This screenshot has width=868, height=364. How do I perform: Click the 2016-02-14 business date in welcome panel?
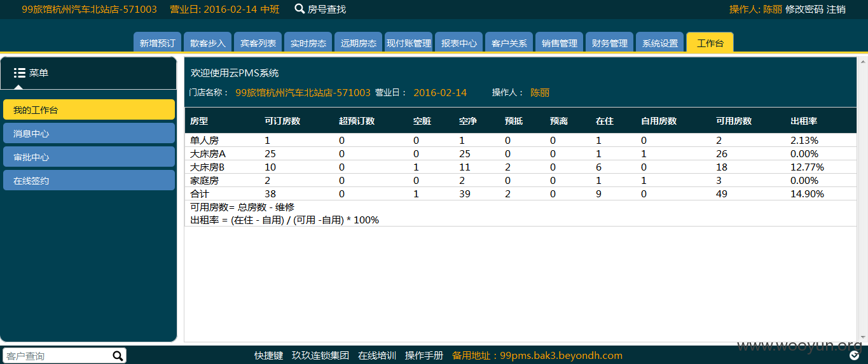[440, 92]
